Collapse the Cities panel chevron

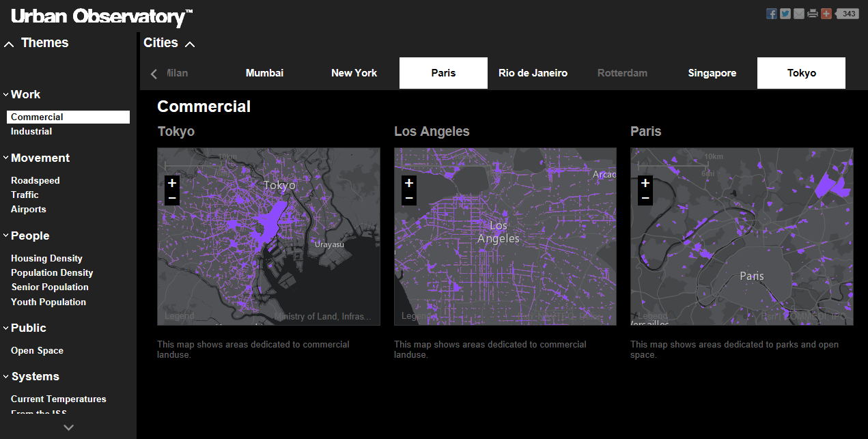click(190, 44)
